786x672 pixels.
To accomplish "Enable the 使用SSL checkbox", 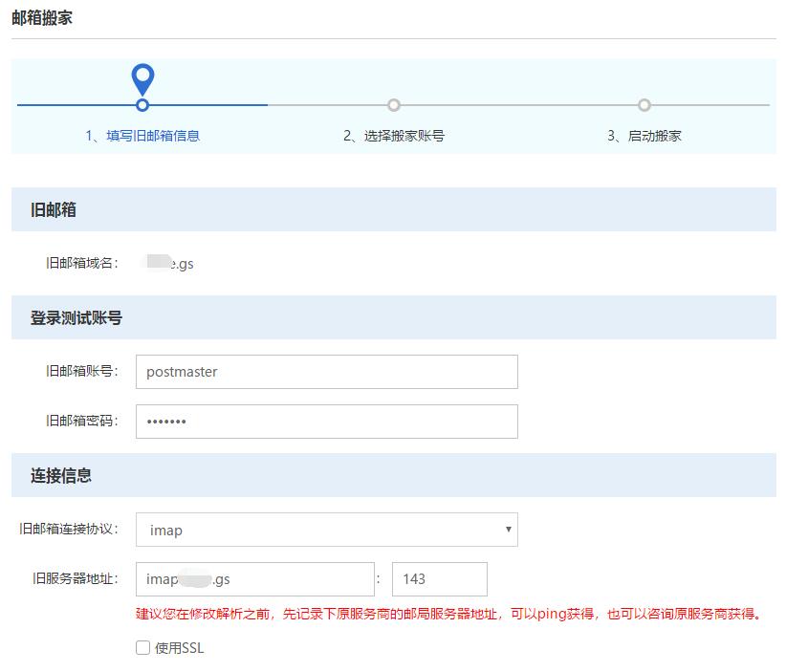I will 142,647.
